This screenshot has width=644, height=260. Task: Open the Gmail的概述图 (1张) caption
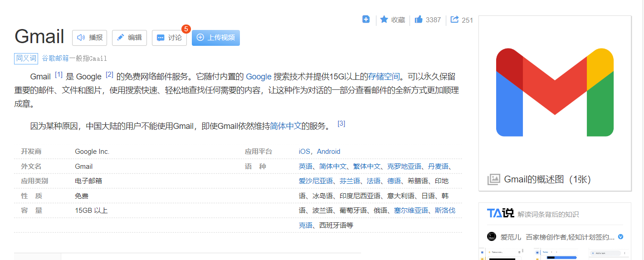coord(547,180)
